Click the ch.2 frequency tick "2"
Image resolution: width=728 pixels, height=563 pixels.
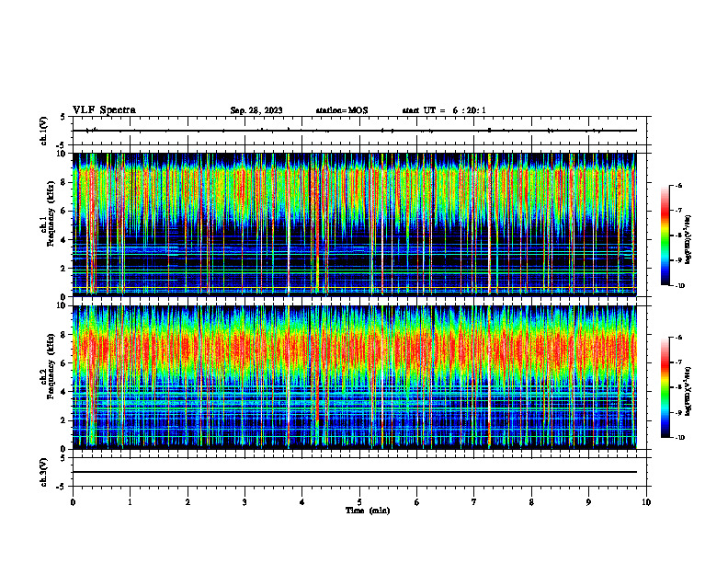pos(64,421)
